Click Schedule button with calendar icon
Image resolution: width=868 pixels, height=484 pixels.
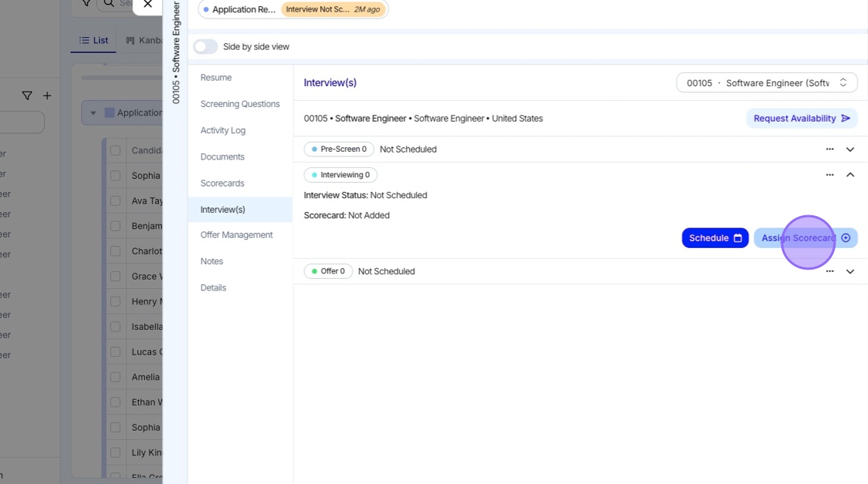tap(715, 238)
